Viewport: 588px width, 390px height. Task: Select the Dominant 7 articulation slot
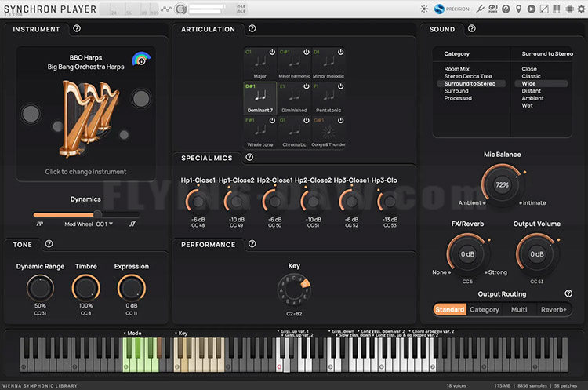(260, 98)
